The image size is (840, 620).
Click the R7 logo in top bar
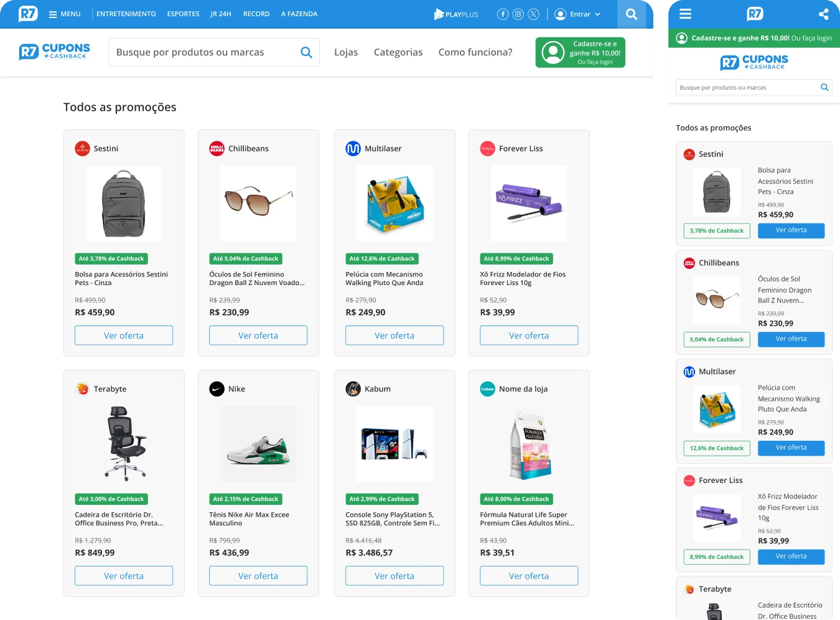tap(28, 14)
